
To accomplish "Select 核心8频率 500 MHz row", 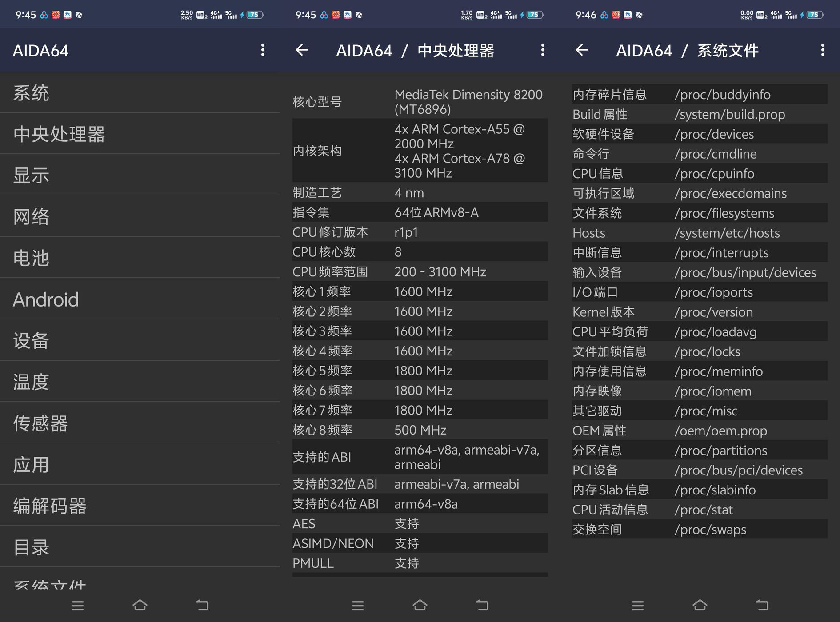I will 420,430.
